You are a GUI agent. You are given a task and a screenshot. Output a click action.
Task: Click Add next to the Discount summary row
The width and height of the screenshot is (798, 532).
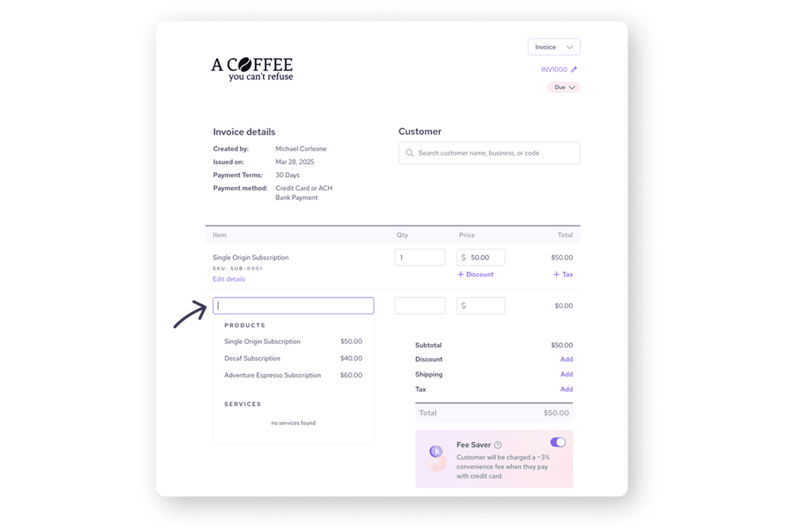[567, 360]
